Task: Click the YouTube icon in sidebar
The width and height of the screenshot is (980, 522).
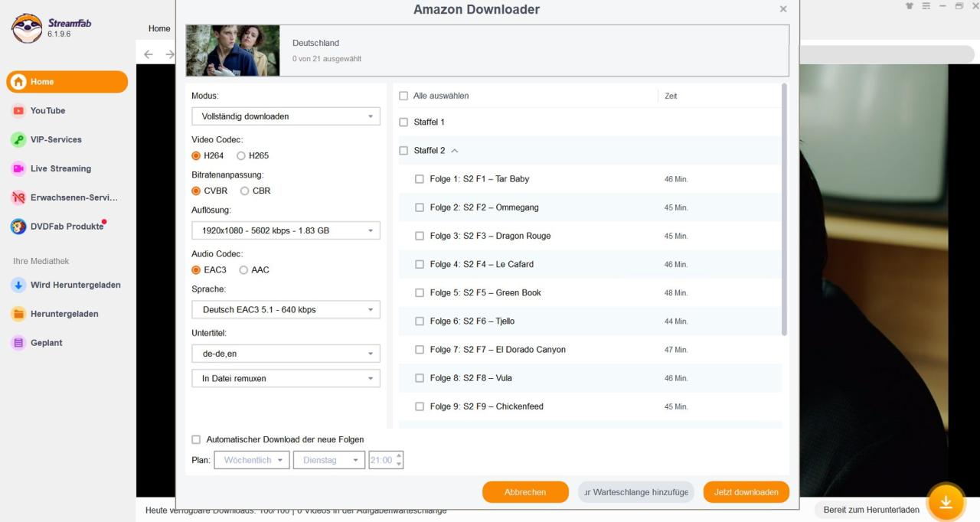Action: point(18,111)
